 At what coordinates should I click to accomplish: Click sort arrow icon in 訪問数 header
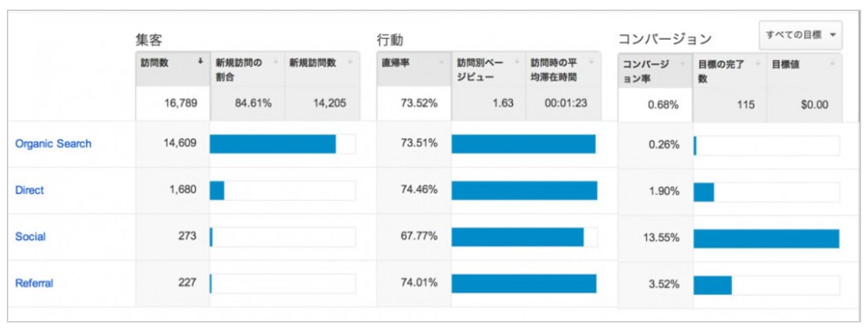point(200,62)
